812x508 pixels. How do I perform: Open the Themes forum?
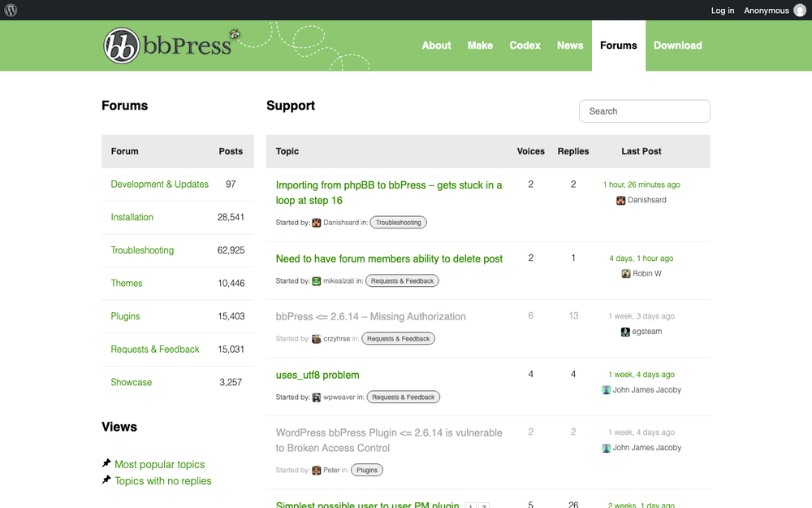(127, 284)
